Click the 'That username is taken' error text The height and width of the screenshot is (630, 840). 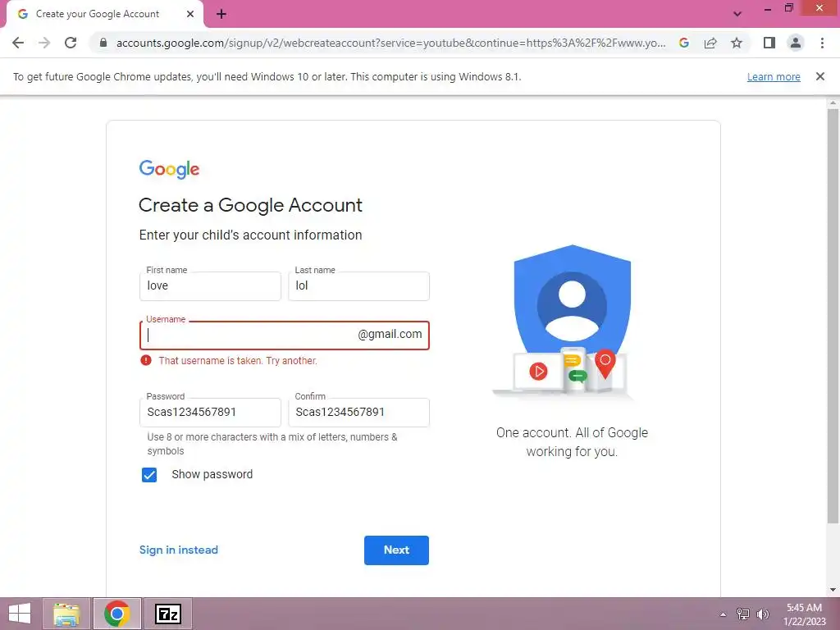point(238,361)
